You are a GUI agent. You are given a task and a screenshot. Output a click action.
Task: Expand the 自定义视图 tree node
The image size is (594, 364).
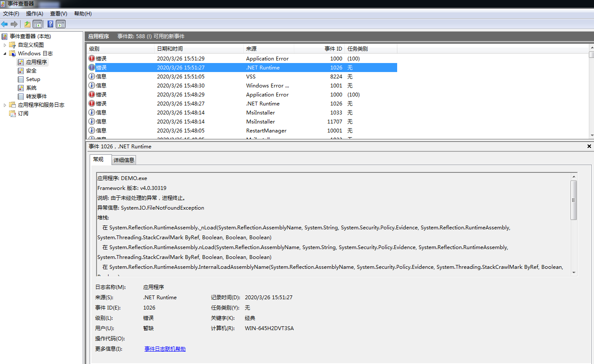[x=5, y=45]
